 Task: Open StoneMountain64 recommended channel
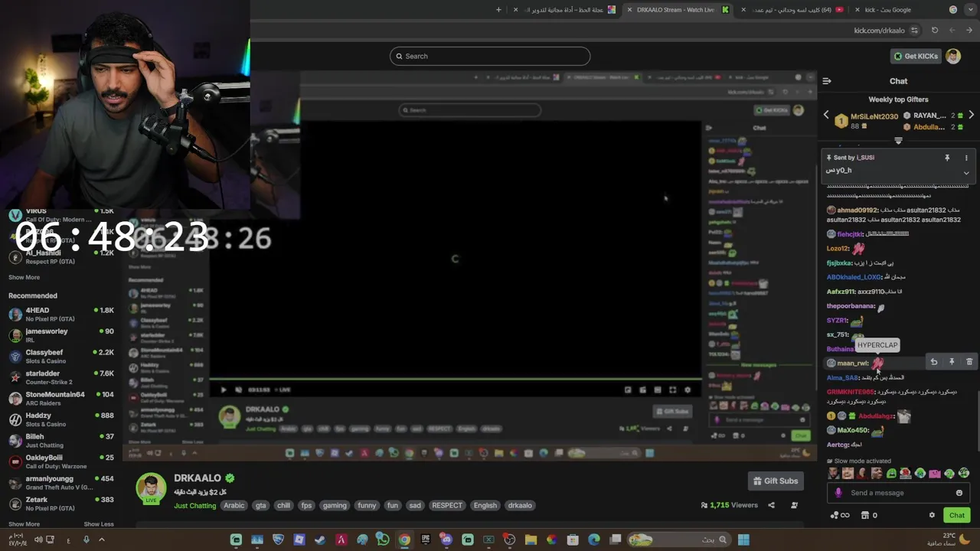click(x=61, y=398)
